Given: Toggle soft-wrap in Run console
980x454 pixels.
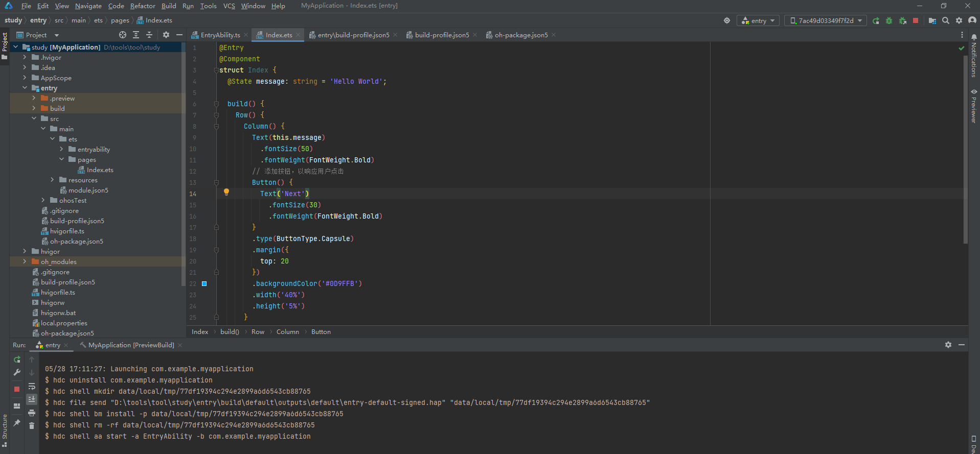Looking at the screenshot, I should [x=32, y=386].
